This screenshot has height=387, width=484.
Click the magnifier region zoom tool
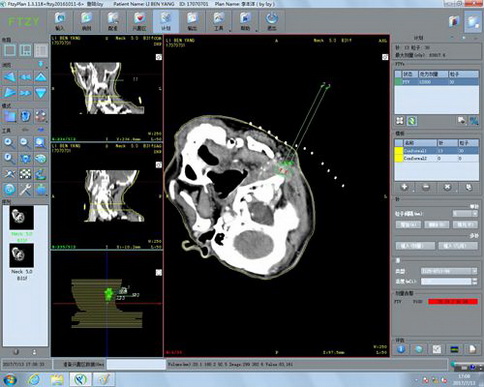(41, 143)
